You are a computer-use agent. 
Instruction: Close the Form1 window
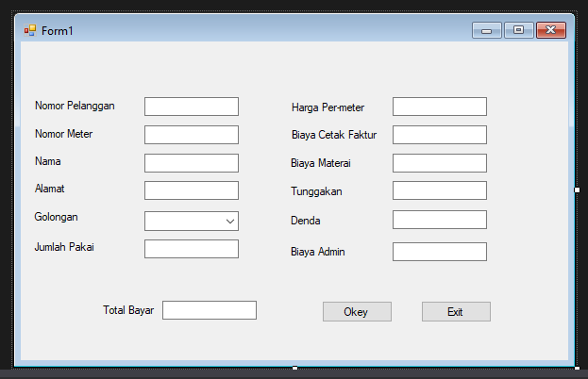[x=551, y=30]
